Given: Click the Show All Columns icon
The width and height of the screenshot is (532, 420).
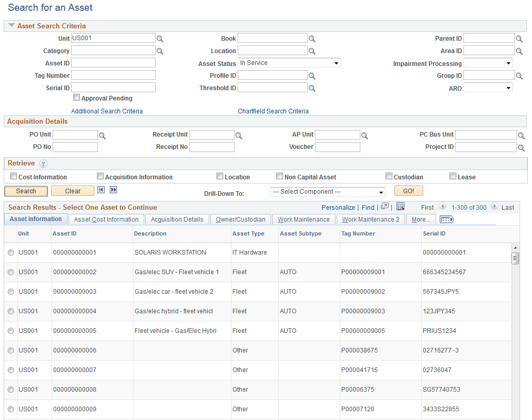Looking at the screenshot, I should point(446,219).
